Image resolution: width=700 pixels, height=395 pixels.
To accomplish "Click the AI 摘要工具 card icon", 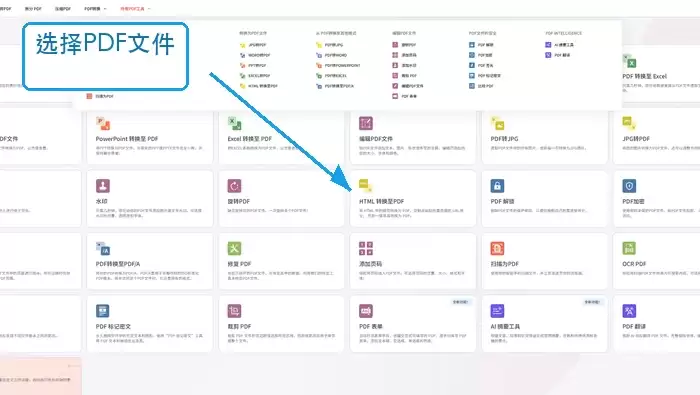I will click(x=497, y=311).
